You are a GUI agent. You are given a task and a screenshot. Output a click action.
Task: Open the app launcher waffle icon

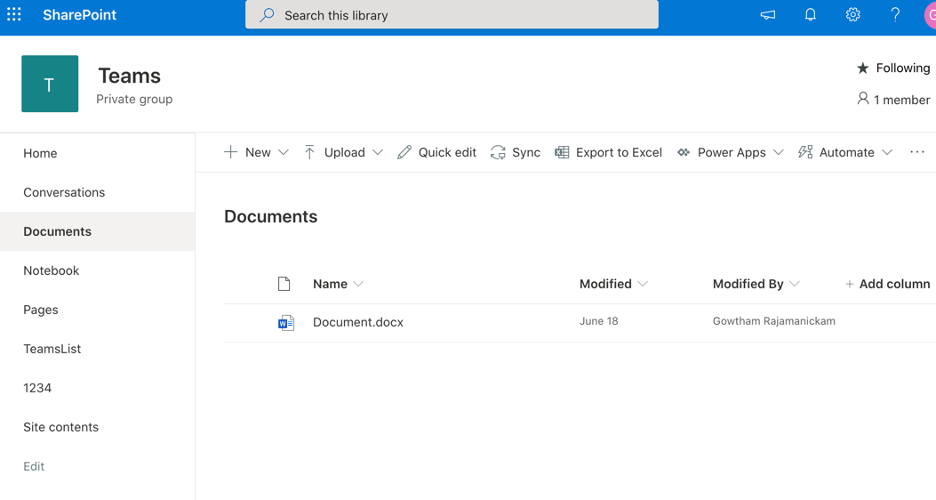[14, 14]
